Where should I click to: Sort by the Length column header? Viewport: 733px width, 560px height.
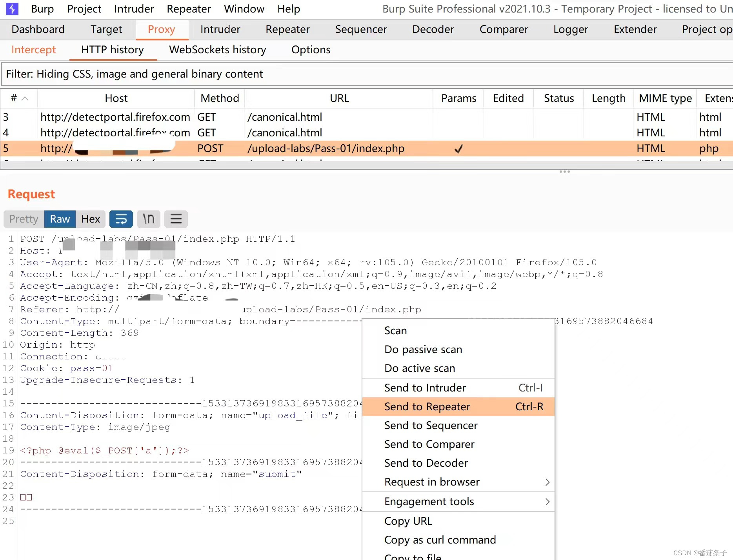tap(609, 98)
